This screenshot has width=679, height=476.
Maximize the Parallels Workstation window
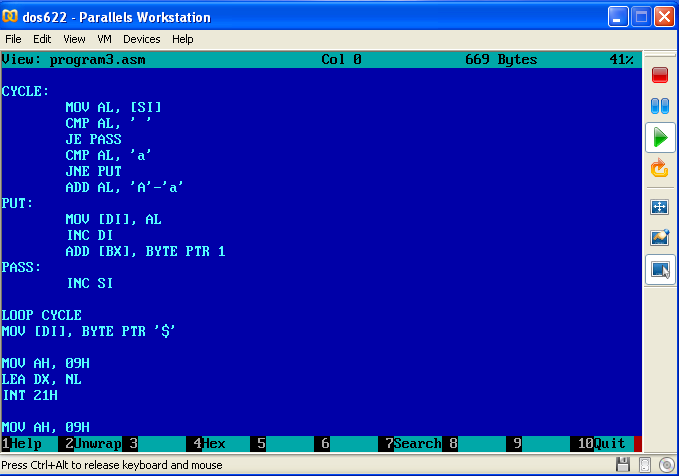coord(641,17)
